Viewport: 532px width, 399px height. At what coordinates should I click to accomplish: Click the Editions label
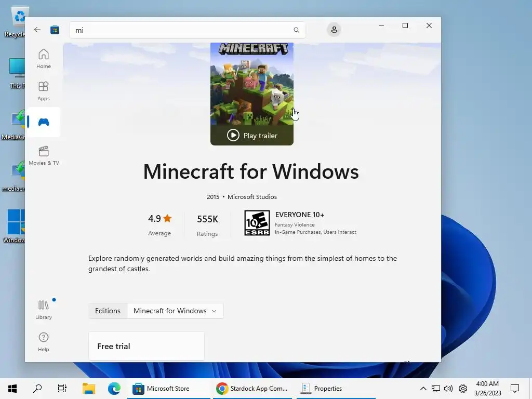[108, 311]
